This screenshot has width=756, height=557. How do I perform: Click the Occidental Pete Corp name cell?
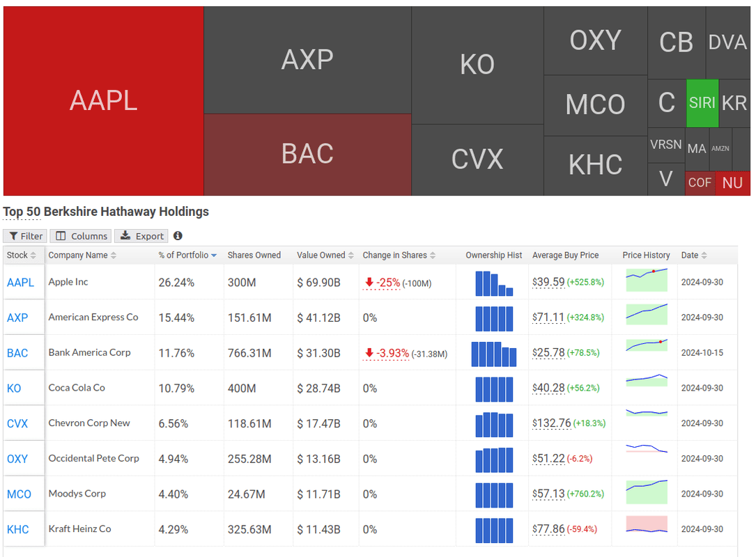pyautogui.click(x=93, y=458)
